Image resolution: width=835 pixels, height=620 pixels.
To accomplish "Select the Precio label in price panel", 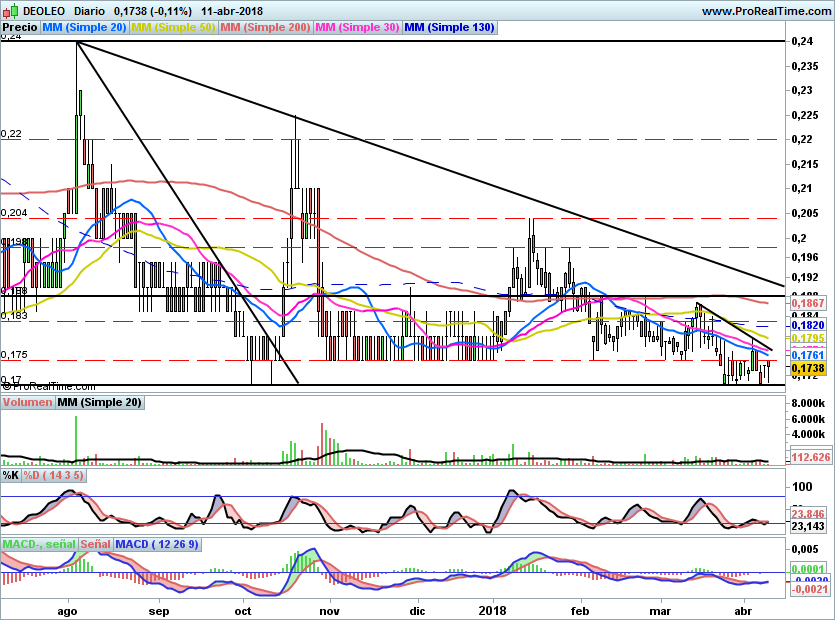I will click(20, 27).
